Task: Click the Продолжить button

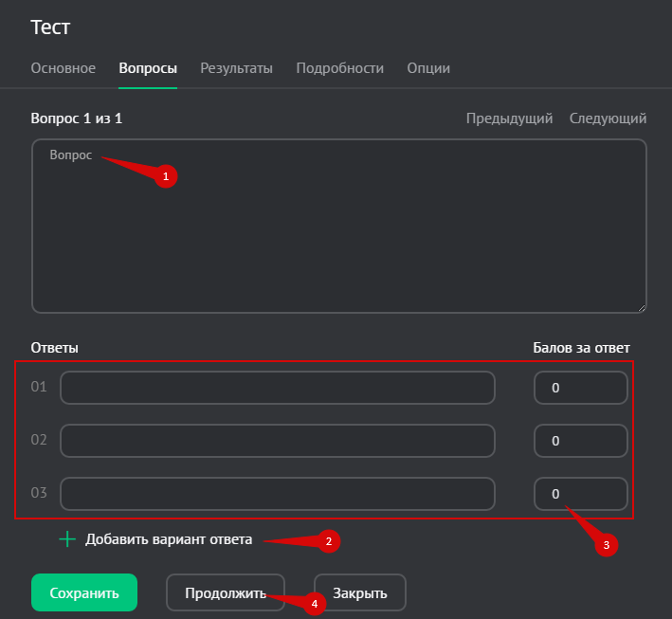Action: pyautogui.click(x=225, y=593)
